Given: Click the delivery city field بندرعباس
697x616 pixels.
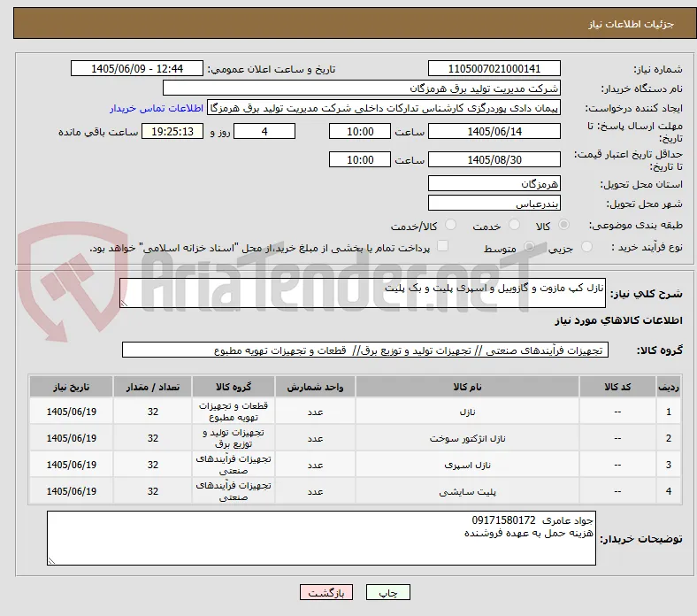Looking at the screenshot, I should pos(494,203).
